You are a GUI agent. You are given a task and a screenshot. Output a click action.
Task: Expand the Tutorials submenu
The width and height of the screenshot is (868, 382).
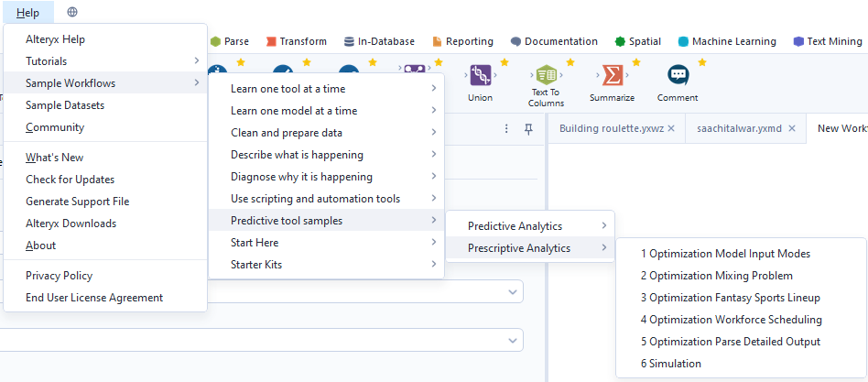(x=105, y=61)
